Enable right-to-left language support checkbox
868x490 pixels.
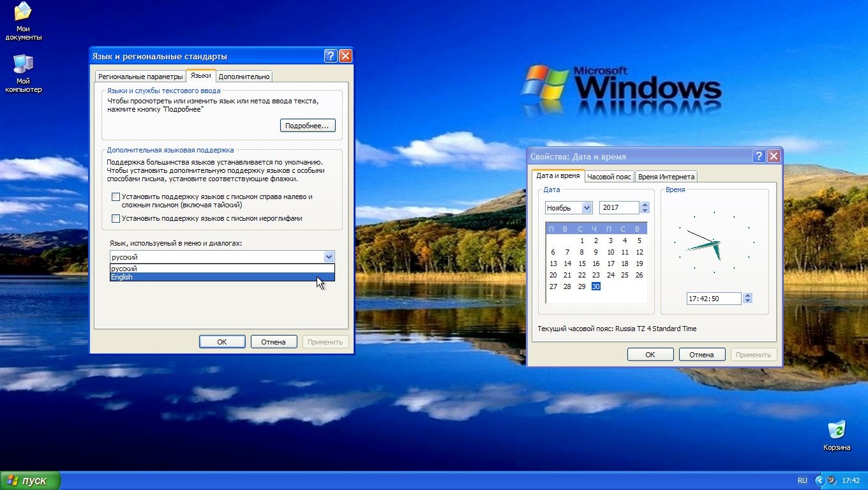(x=116, y=197)
